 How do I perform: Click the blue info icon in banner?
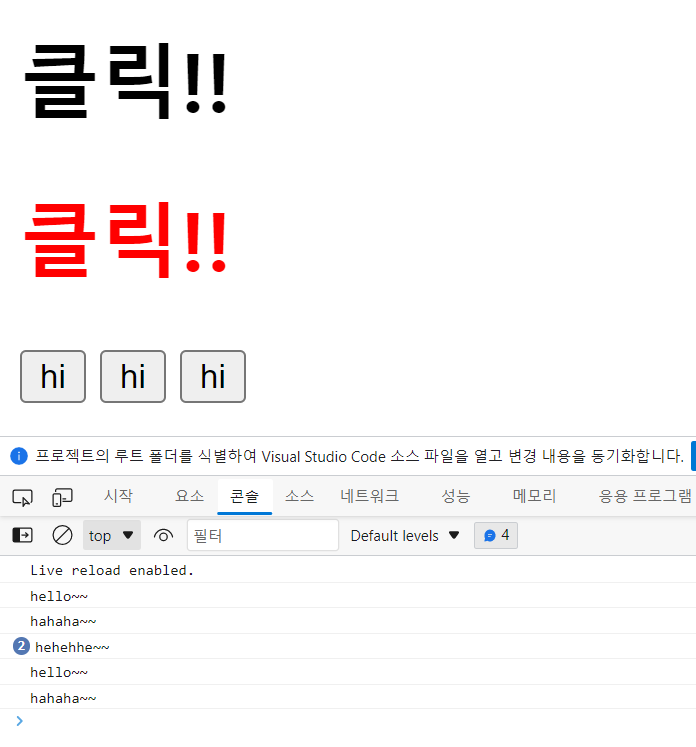tap(19, 456)
